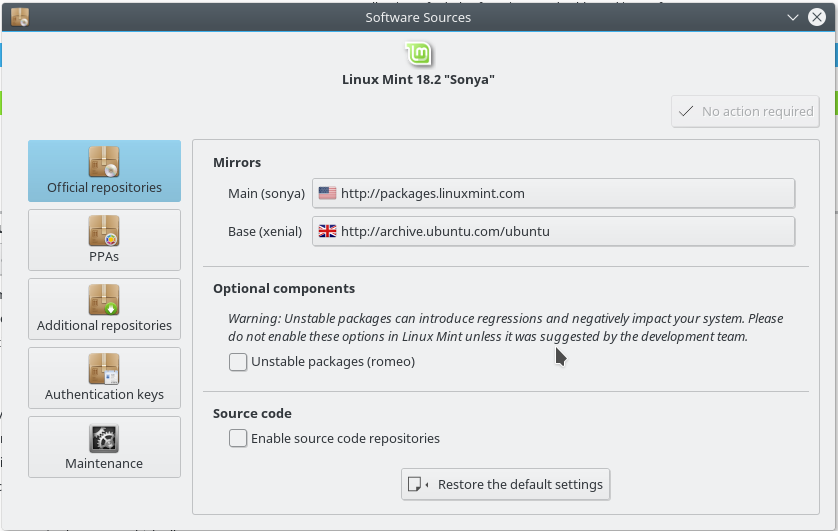Open the Official repositories section
This screenshot has width=838, height=531.
[x=104, y=171]
